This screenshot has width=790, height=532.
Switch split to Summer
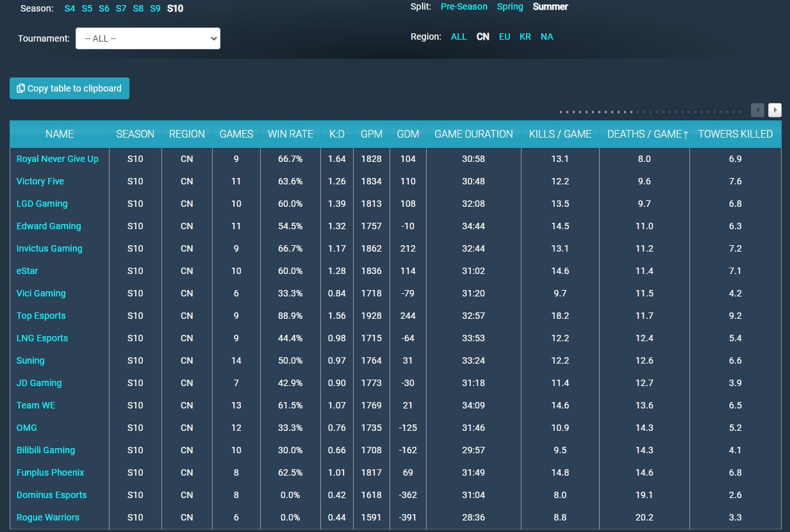pos(550,6)
